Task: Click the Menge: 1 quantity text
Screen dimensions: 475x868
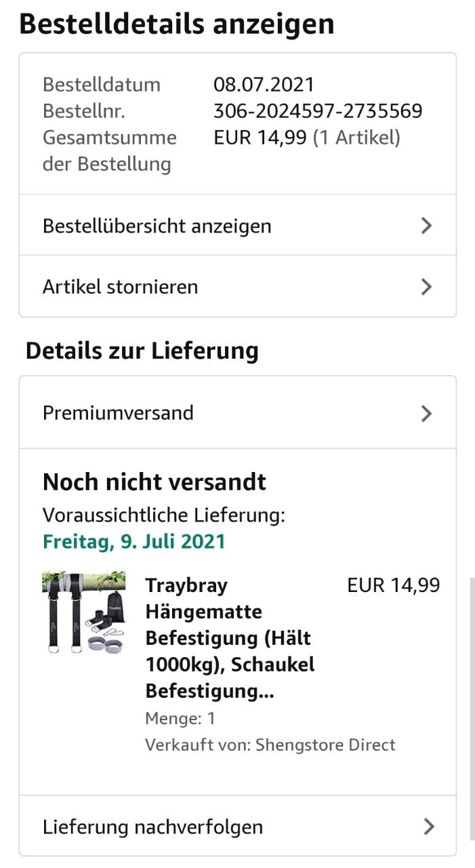Action: pyautogui.click(x=180, y=718)
